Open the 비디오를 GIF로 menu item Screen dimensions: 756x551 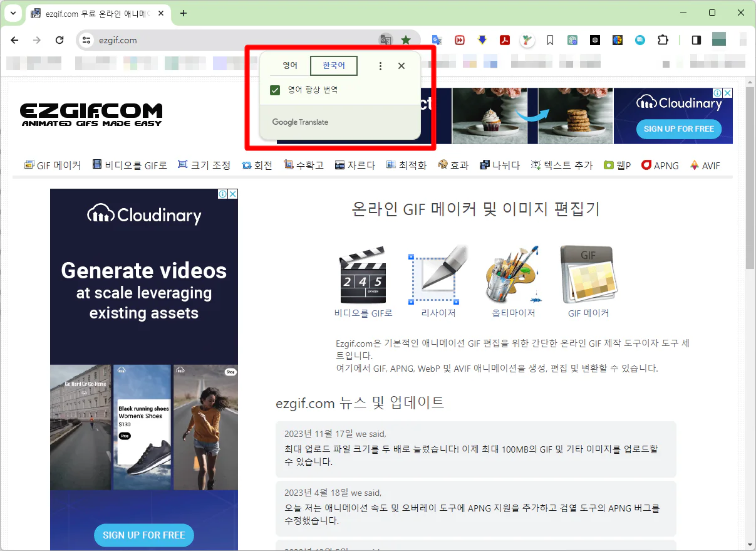[130, 165]
